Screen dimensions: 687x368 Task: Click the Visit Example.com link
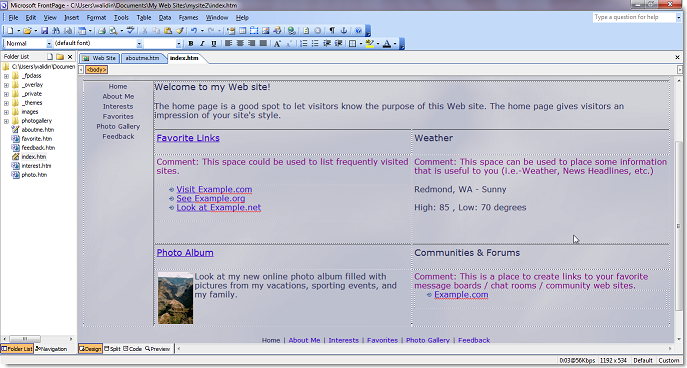214,189
